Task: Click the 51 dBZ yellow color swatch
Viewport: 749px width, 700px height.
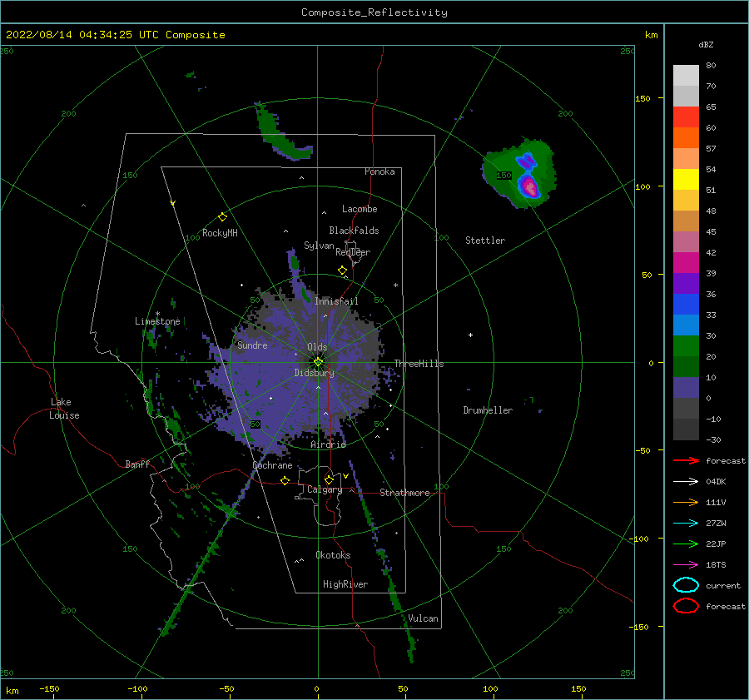Action: click(x=686, y=179)
